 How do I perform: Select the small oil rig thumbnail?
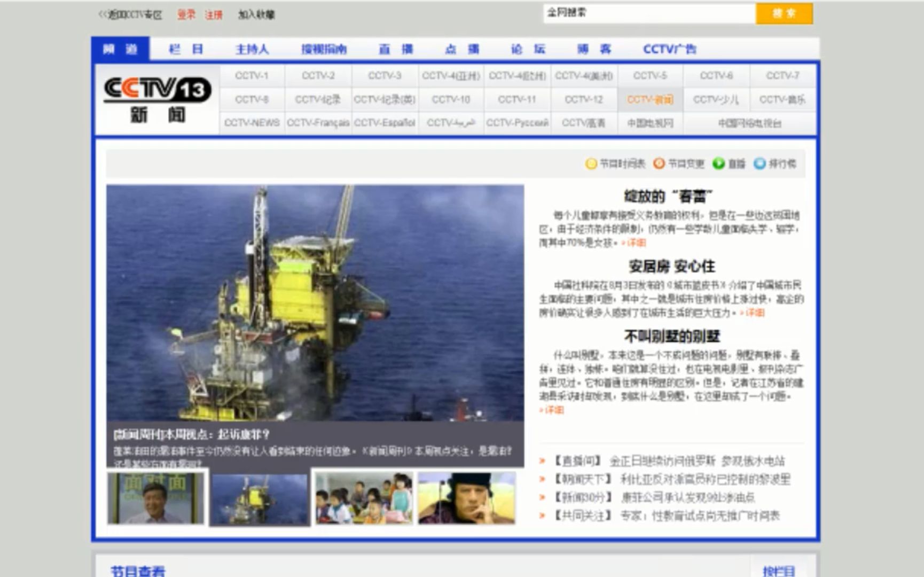pos(259,499)
